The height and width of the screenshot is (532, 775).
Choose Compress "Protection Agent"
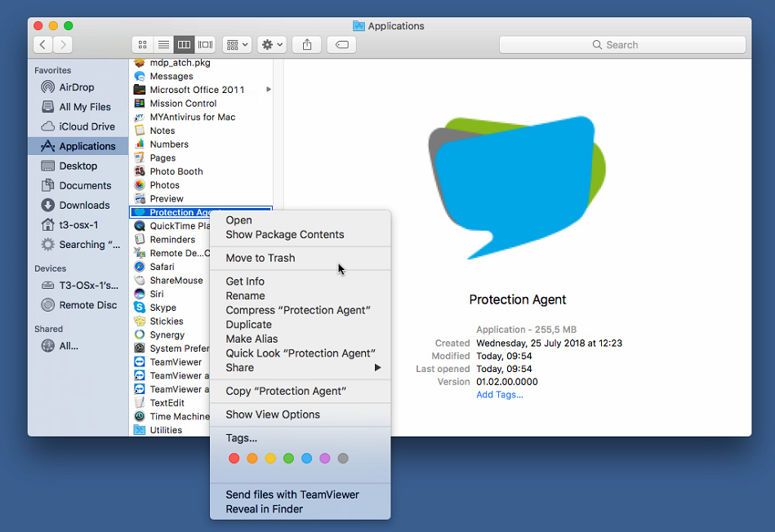[300, 310]
